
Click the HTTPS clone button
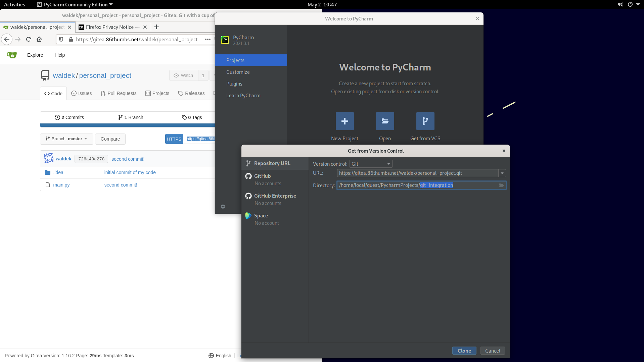[174, 139]
